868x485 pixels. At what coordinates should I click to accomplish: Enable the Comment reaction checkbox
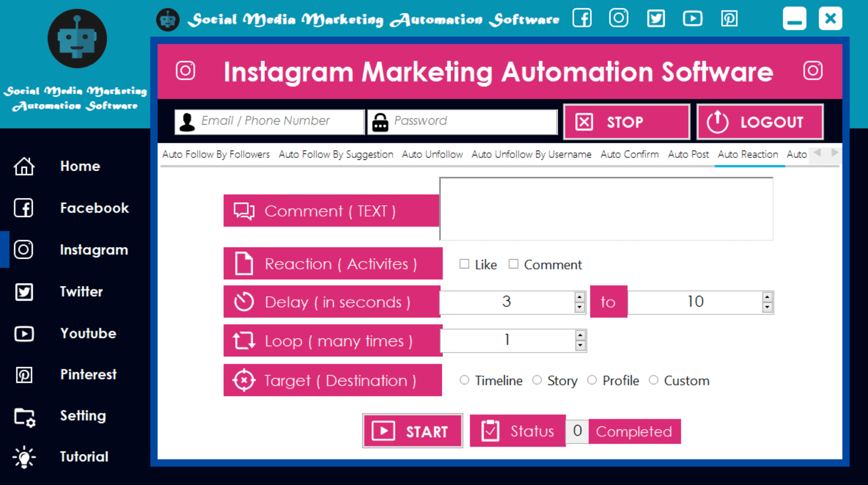point(513,264)
